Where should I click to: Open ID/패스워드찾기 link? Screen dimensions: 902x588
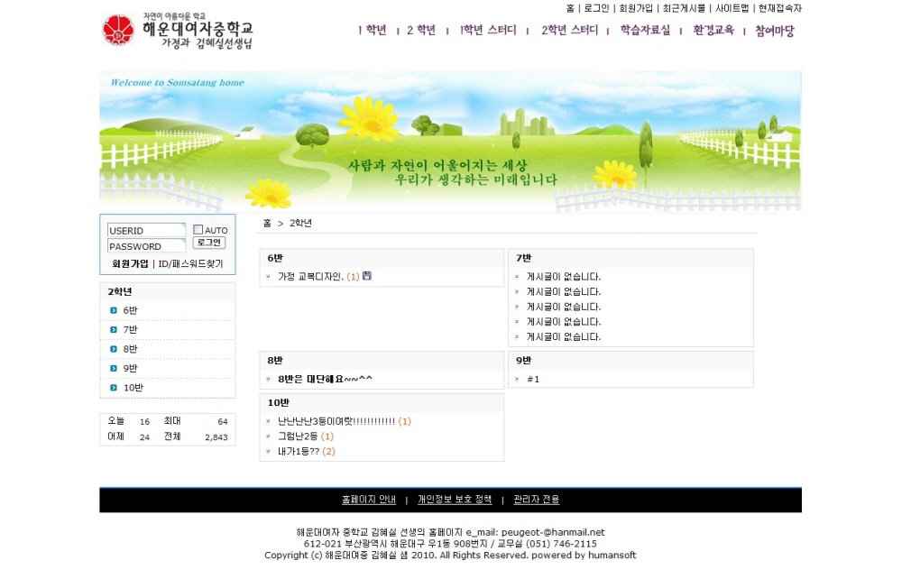pyautogui.click(x=190, y=263)
